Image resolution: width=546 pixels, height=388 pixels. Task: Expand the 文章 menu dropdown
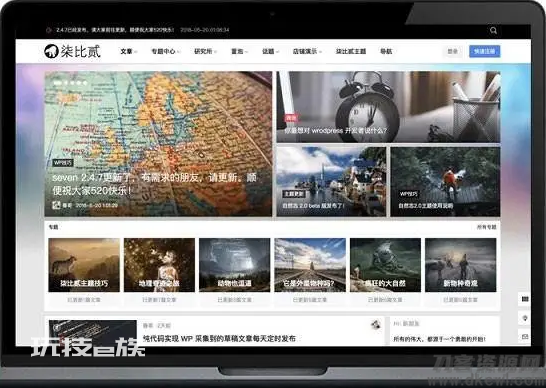coord(128,52)
